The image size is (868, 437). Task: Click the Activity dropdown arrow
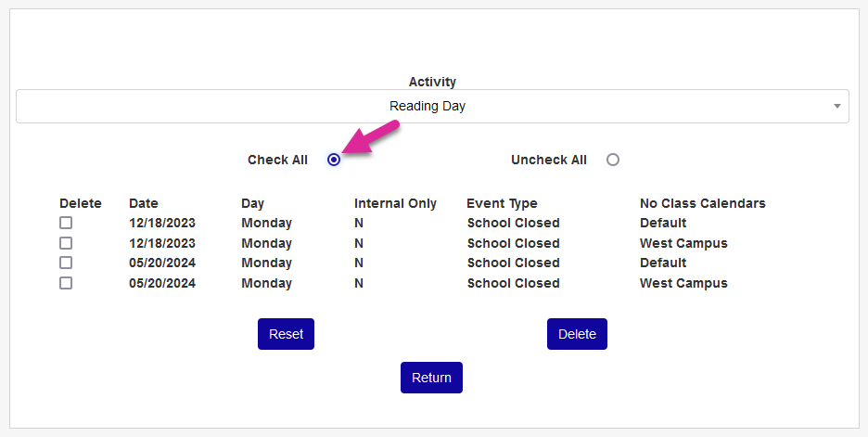(837, 107)
